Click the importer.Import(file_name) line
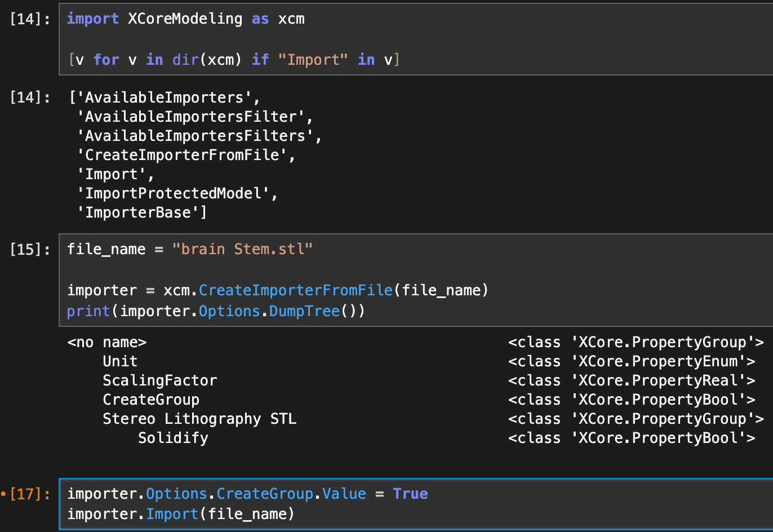Image resolution: width=773 pixels, height=532 pixels. coord(181,514)
